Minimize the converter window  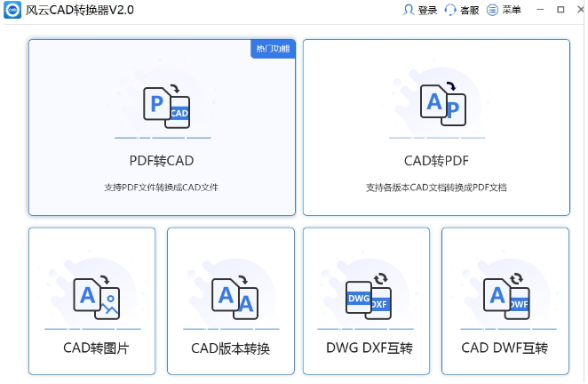point(540,10)
